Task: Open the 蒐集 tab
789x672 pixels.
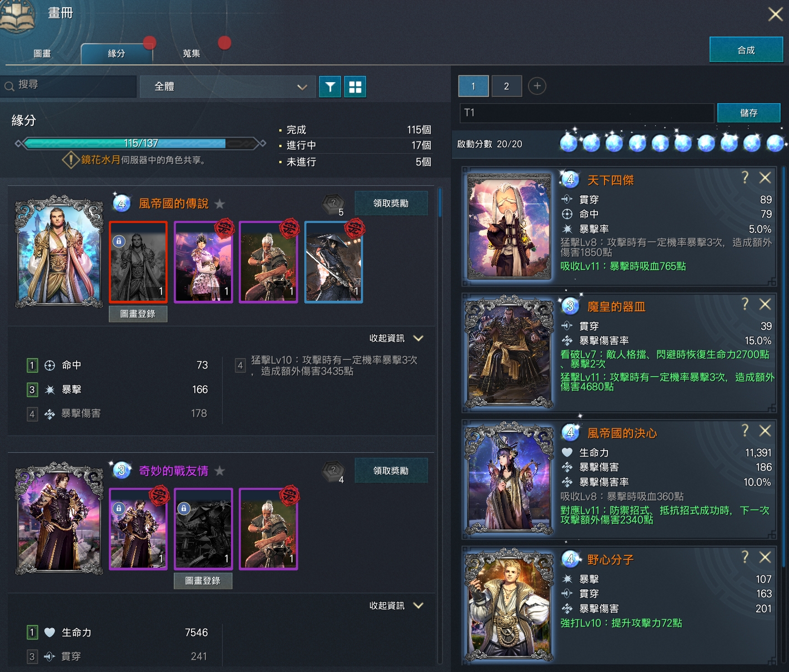Action: point(192,53)
